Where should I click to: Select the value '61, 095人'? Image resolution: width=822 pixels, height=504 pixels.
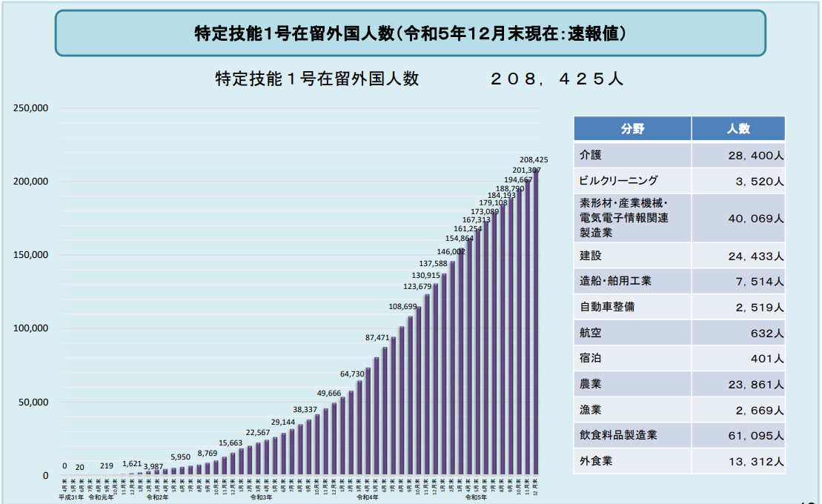755,436
